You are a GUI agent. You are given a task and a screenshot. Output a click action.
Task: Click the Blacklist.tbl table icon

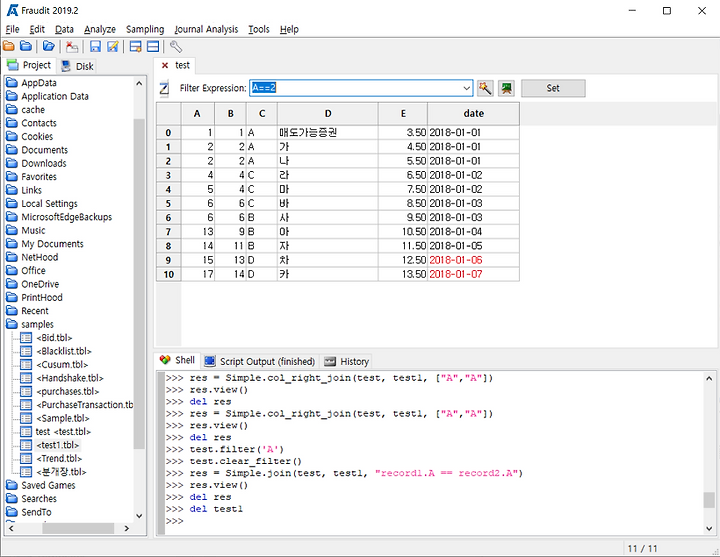(26, 351)
